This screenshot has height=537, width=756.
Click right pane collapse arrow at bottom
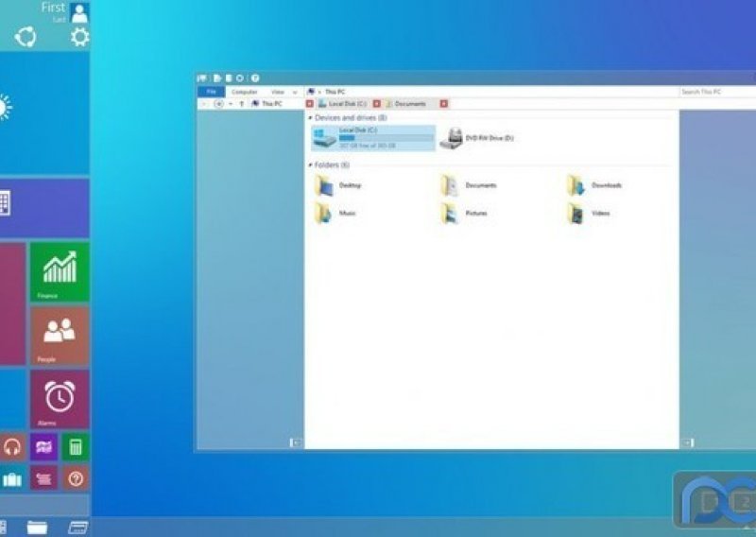coord(688,442)
